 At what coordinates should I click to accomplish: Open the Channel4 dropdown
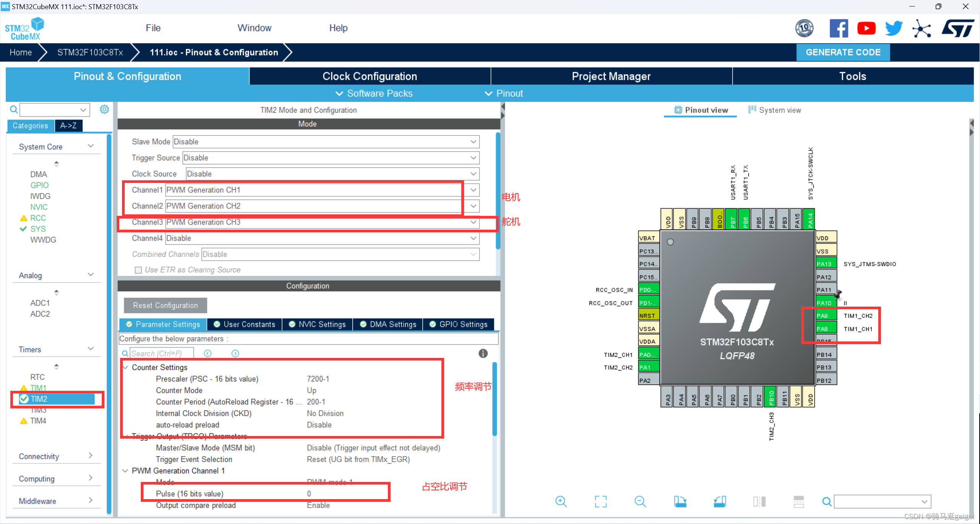tap(473, 238)
